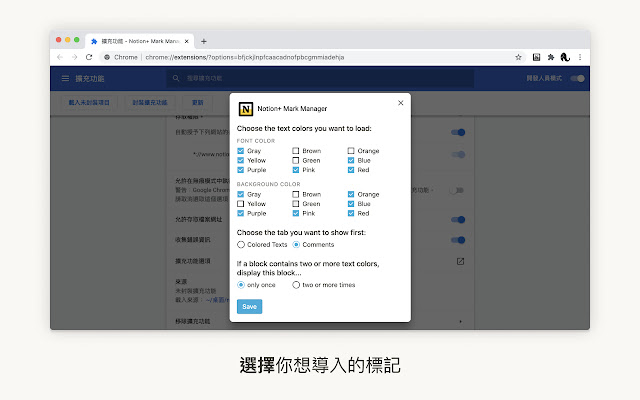Click the 更新 update button

[x=197, y=102]
